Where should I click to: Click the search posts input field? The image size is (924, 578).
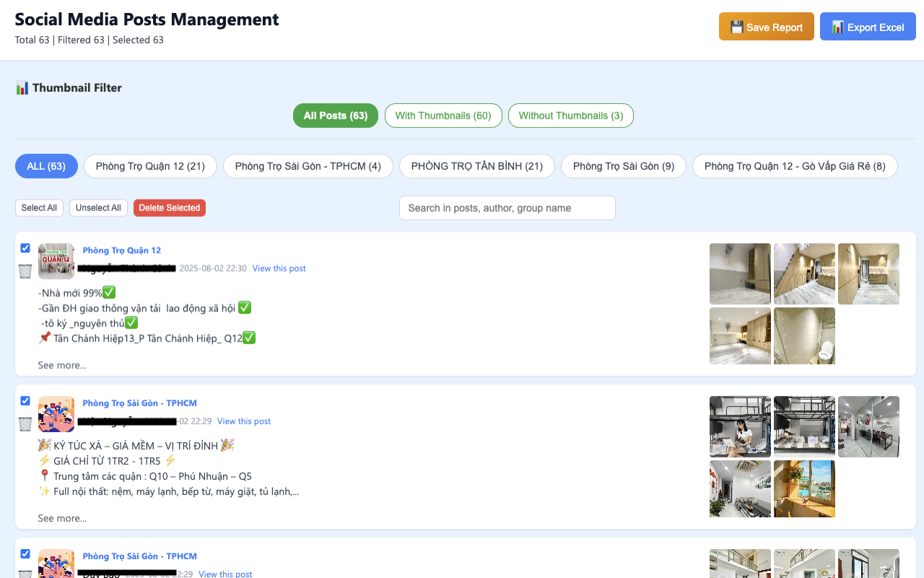pos(507,207)
